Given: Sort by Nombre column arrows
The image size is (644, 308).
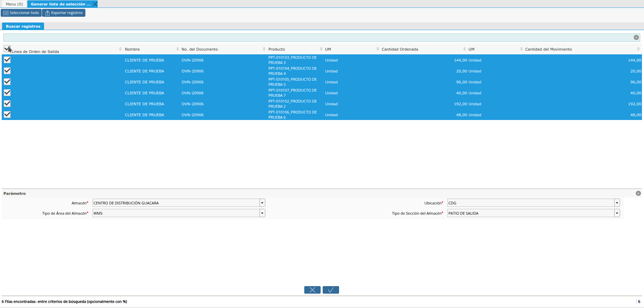Looking at the screenshot, I should point(178,49).
